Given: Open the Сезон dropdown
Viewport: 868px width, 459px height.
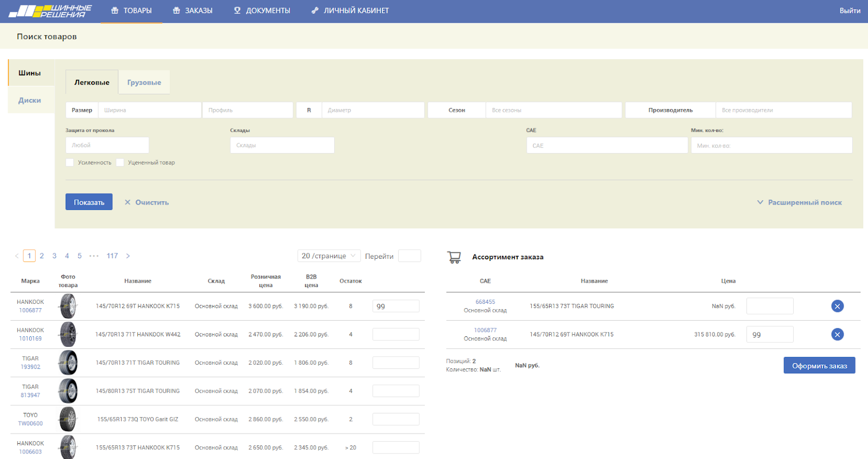Looking at the screenshot, I should [x=553, y=110].
